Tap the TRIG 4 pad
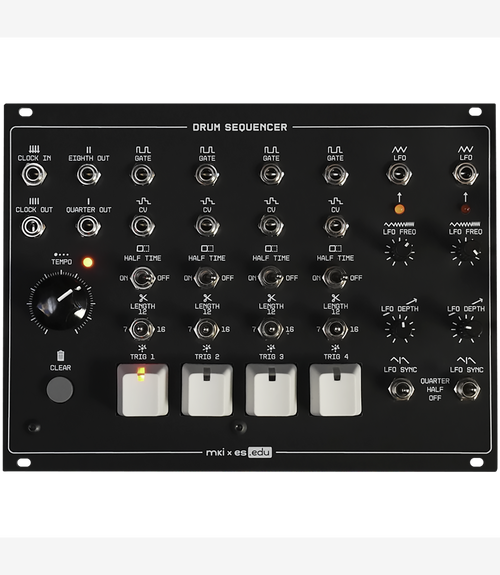 [336, 390]
